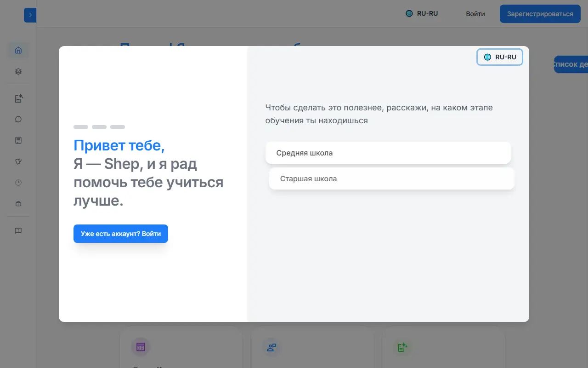Select the lined document icon in sidebar
The height and width of the screenshot is (368, 588).
point(18,140)
